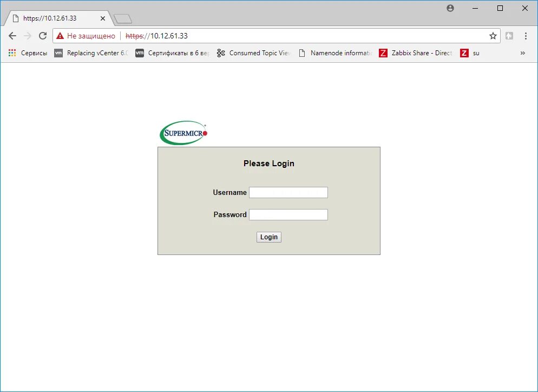538x392 pixels.
Task: Open the 'su' Zabbix bookmark
Action: 470,53
